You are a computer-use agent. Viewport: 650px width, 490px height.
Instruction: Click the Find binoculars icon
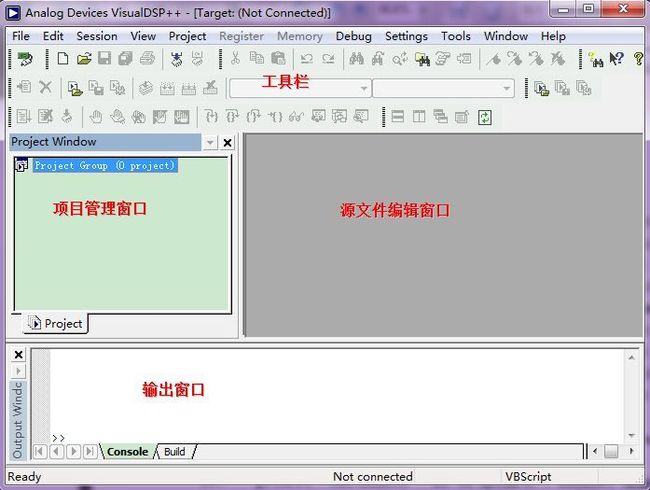point(357,58)
